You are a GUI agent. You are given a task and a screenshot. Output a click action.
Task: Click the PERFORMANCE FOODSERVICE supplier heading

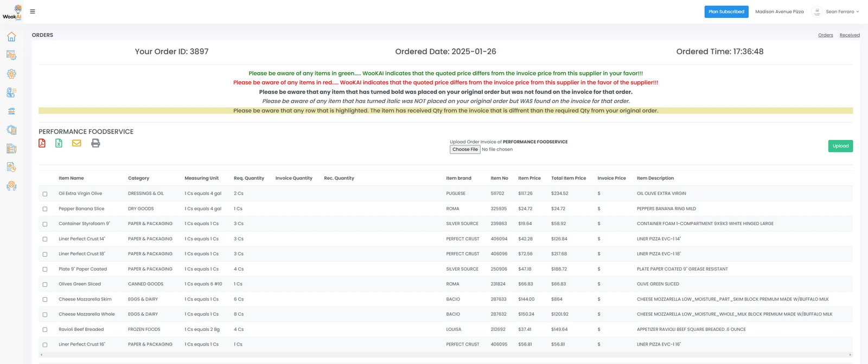(x=86, y=132)
